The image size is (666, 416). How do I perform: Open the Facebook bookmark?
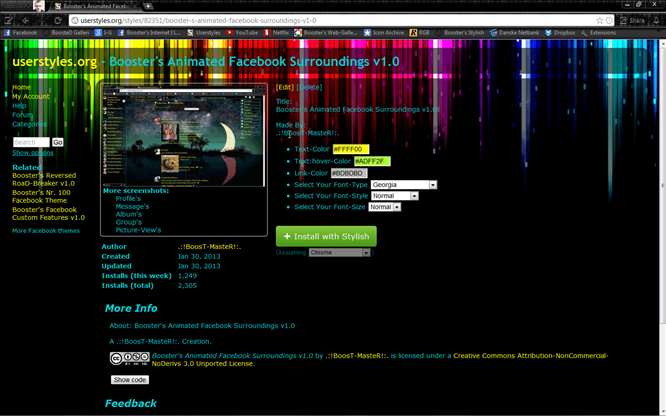20,33
